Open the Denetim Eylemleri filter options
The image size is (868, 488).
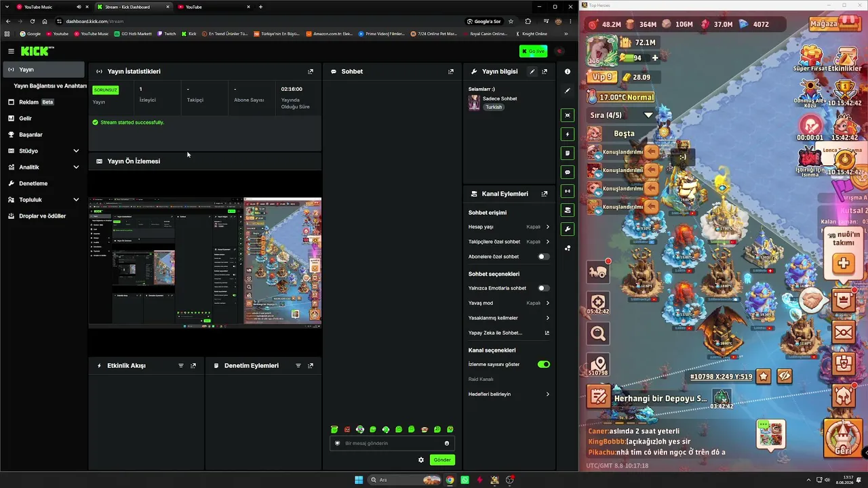point(298,365)
